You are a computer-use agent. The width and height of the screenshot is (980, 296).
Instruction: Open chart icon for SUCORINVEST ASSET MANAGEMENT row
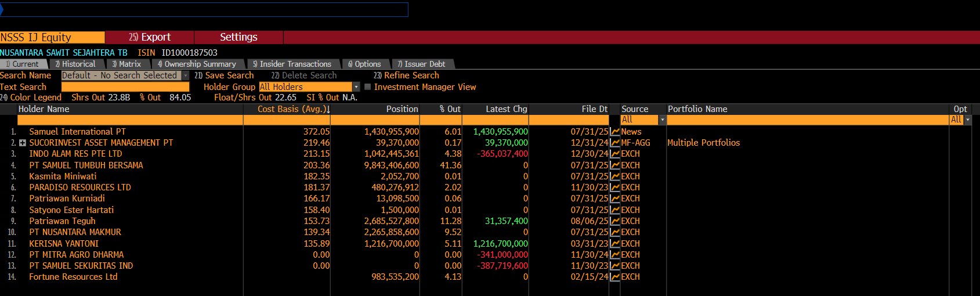[615, 143]
